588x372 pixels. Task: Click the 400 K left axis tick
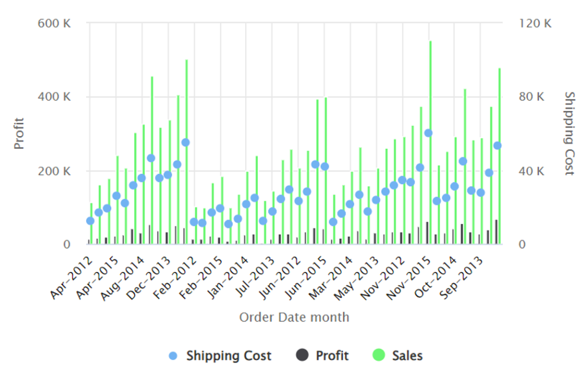54,97
